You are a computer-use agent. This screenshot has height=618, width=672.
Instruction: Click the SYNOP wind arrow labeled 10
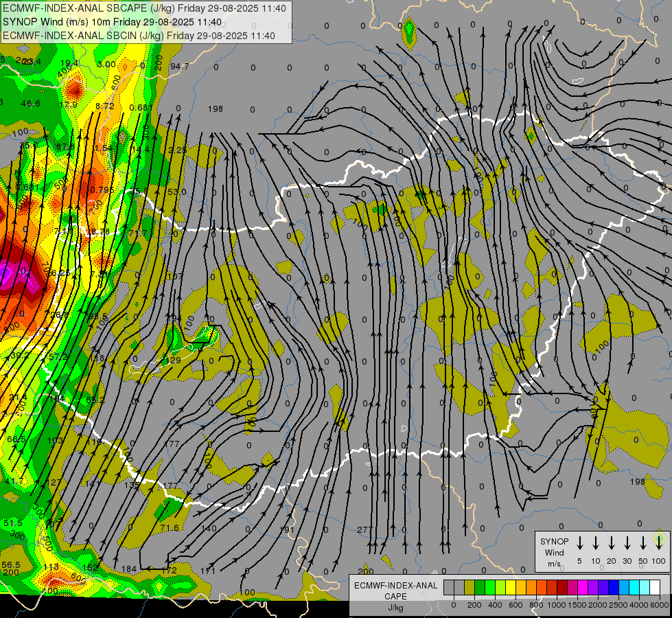pyautogui.click(x=596, y=543)
